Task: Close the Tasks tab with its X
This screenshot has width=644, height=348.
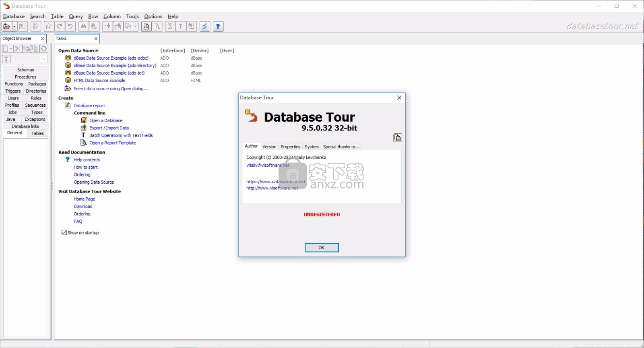Action: click(x=96, y=39)
